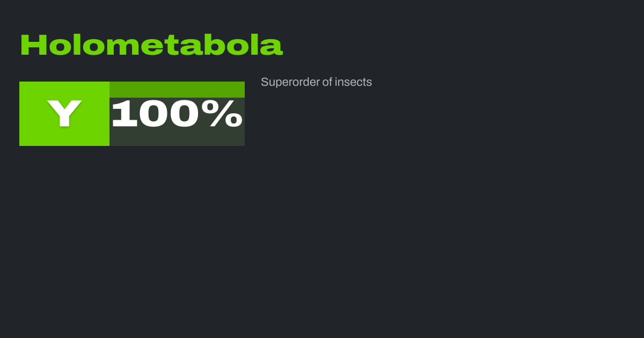Viewport: 644px width, 338px height.
Task: Click the word 'insects' in the description
Action: click(353, 82)
